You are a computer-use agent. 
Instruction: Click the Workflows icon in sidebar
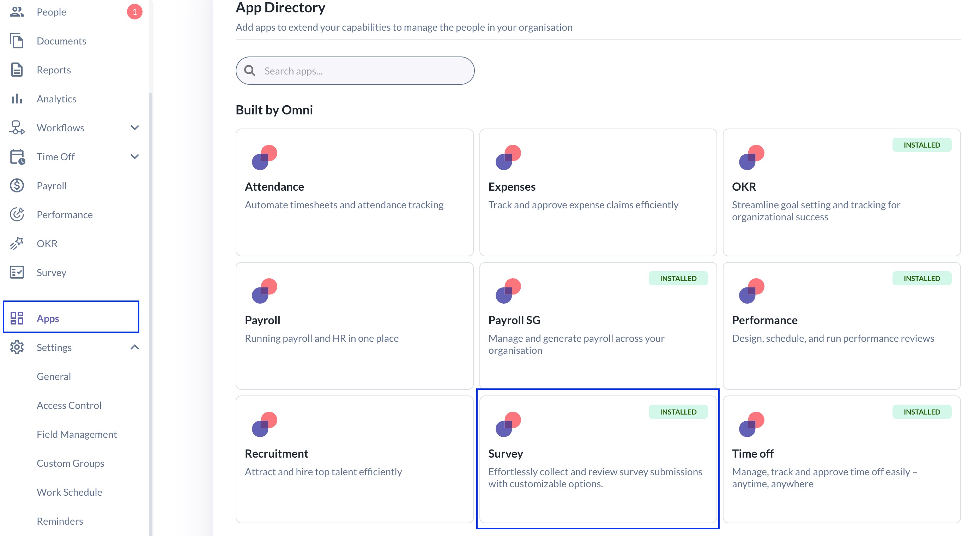point(17,127)
